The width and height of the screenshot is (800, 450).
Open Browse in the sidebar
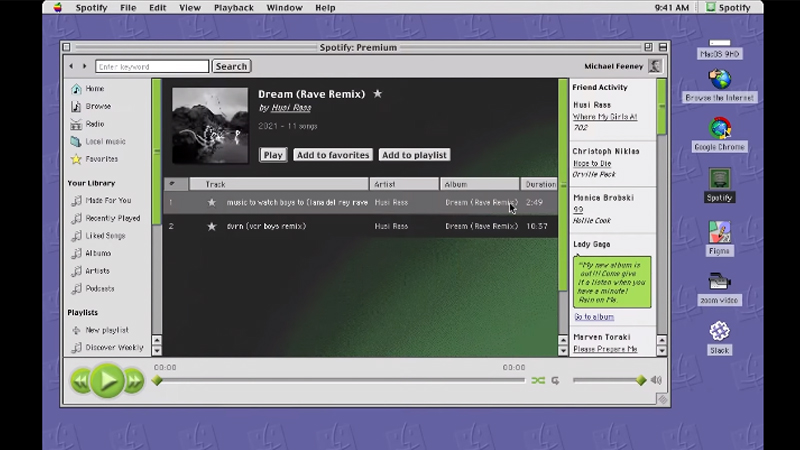(91, 106)
